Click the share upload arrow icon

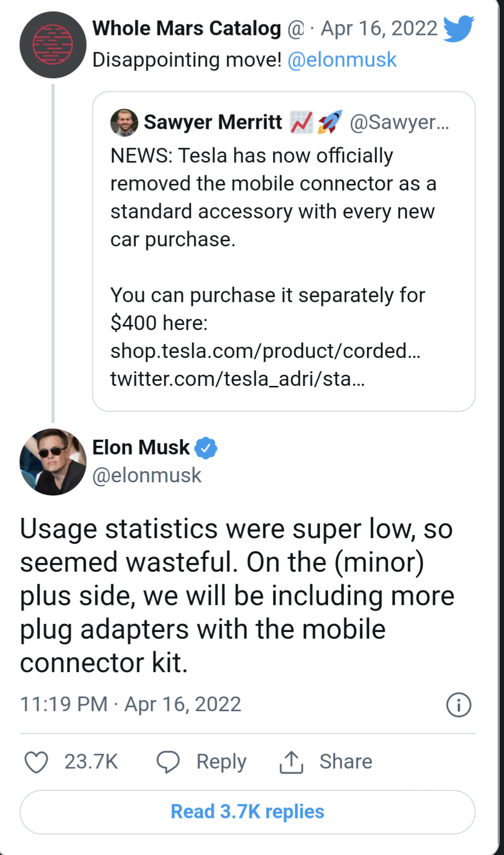(291, 762)
